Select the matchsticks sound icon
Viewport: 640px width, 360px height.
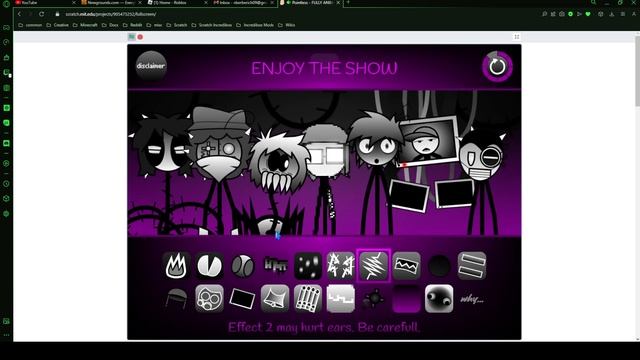[x=308, y=299]
